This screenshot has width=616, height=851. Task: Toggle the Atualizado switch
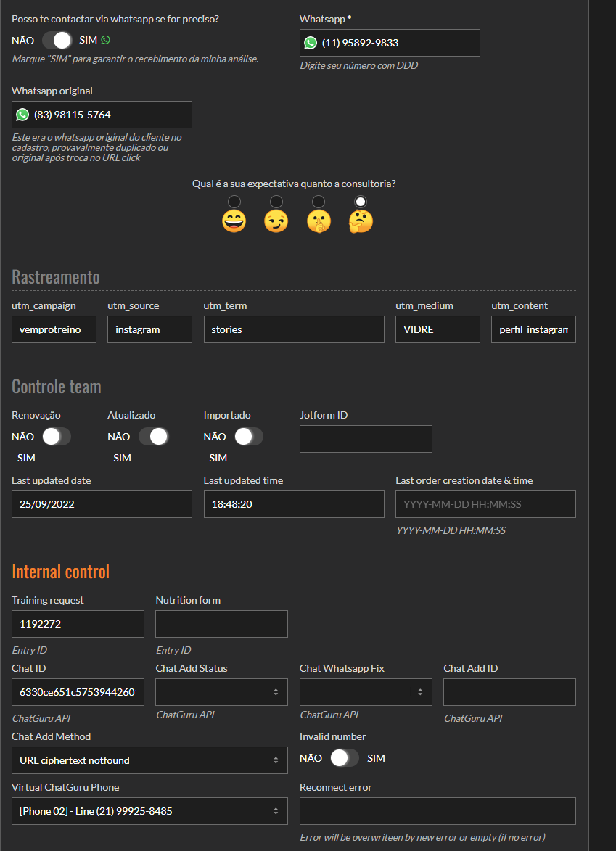tap(154, 437)
